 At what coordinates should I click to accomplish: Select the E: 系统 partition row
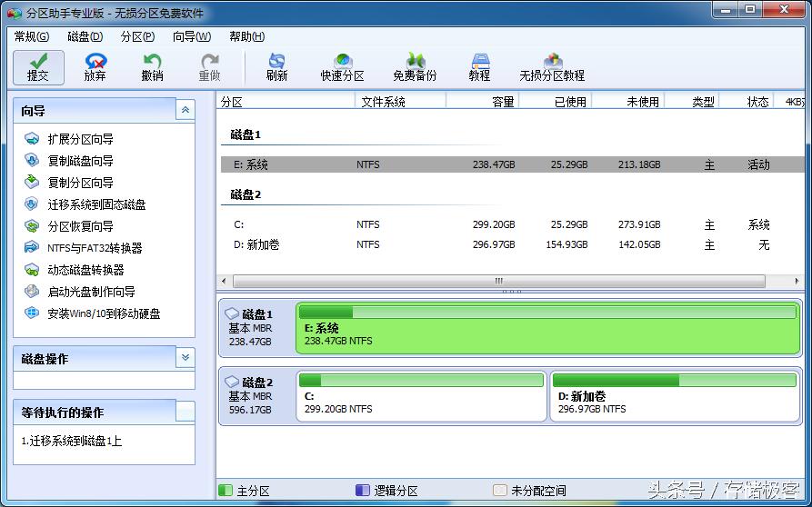coord(513,164)
